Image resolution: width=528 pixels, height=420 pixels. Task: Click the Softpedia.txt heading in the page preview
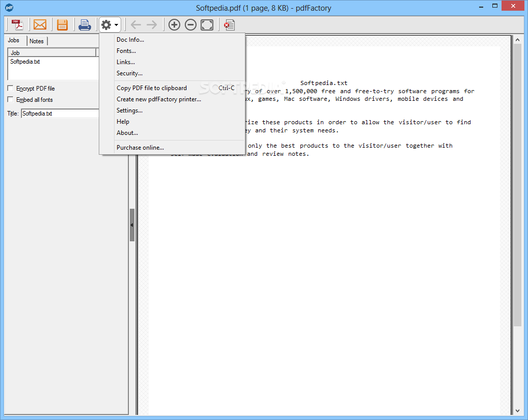click(x=324, y=83)
